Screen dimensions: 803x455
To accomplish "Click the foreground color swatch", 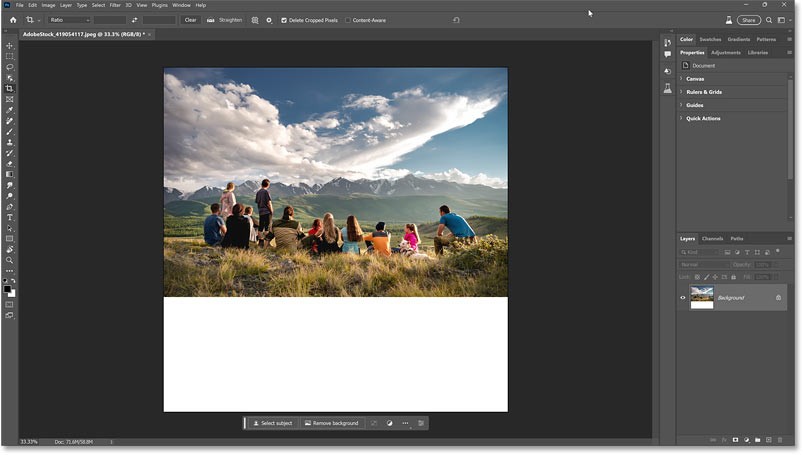I will click(8, 289).
